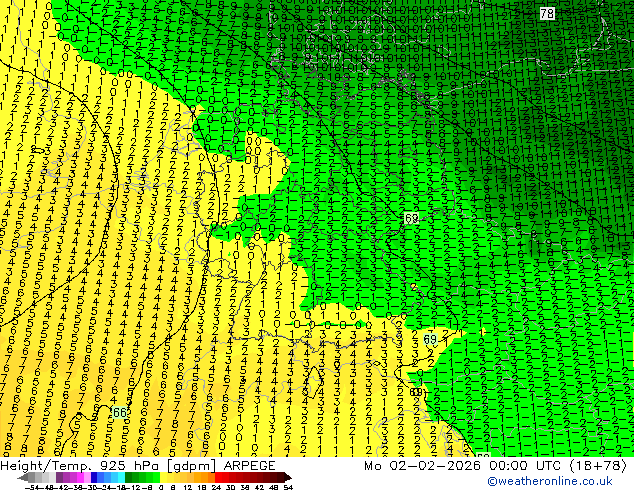634x490 pixels.
Task: Click the "54" legend scale value
Action: [x=288, y=487]
